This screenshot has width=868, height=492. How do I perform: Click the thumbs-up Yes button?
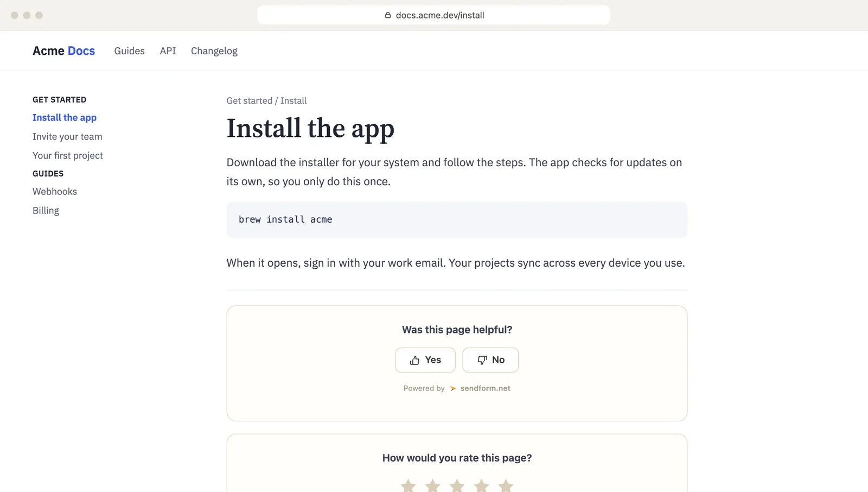point(425,360)
